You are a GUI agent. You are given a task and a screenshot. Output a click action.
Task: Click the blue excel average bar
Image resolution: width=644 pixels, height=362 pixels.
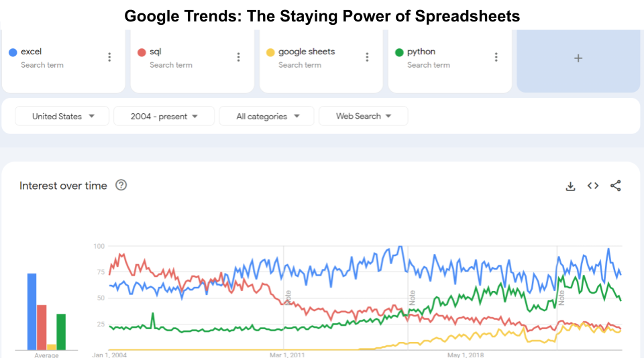coord(32,312)
